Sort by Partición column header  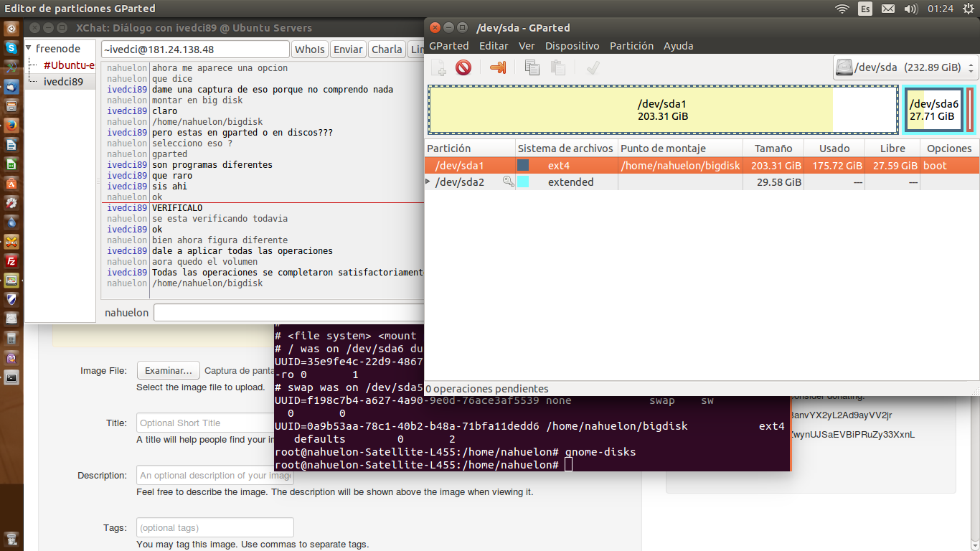tap(470, 149)
